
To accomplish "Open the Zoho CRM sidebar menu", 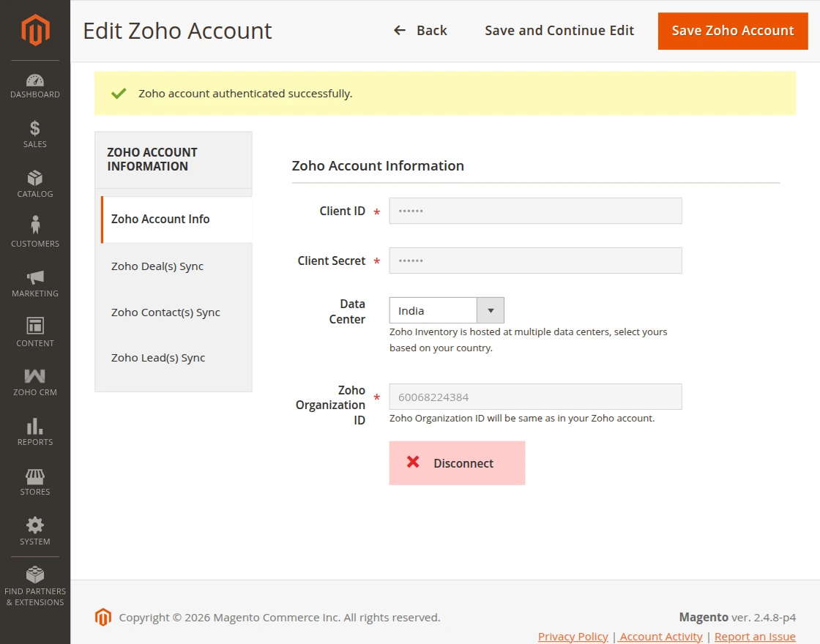I will click(35, 382).
